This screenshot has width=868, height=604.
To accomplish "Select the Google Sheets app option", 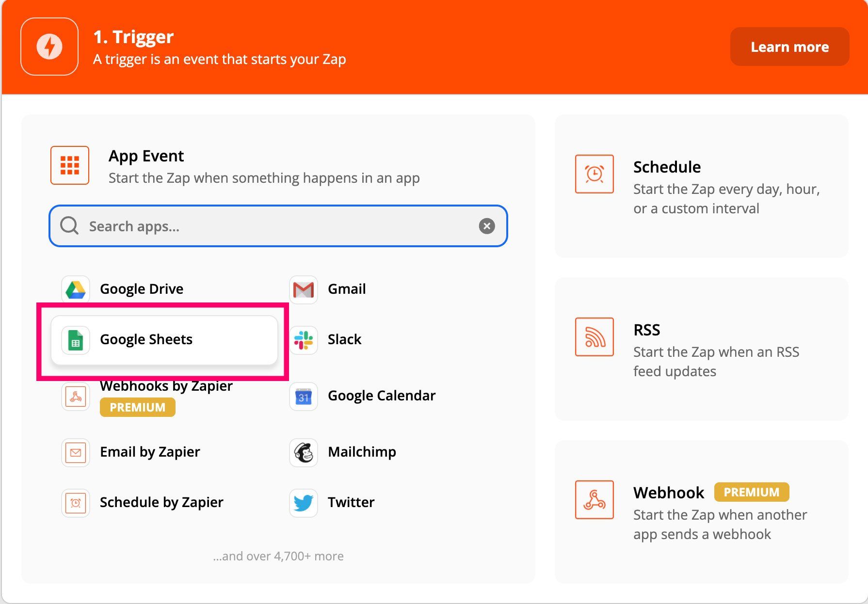I will 164,340.
